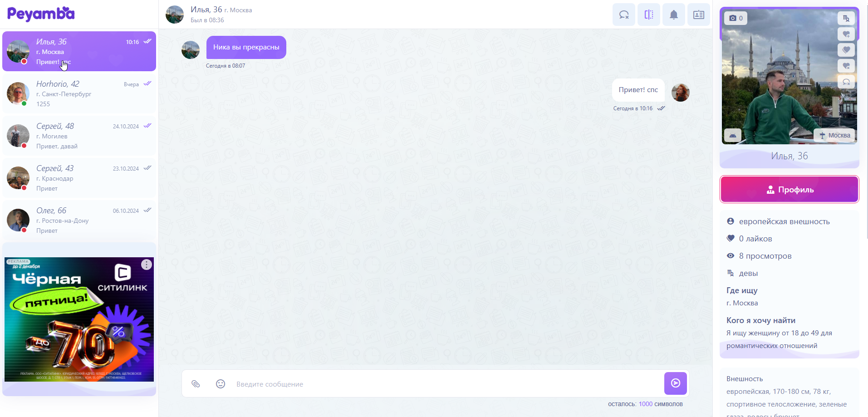Click the red-haired avatar next to 'Привет! спс'
868x417 pixels.
681,93
